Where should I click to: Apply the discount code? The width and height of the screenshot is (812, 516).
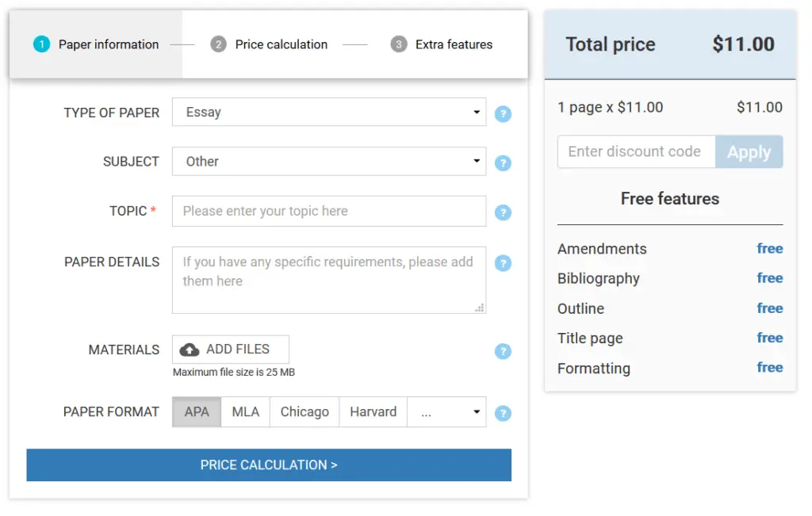[749, 152]
